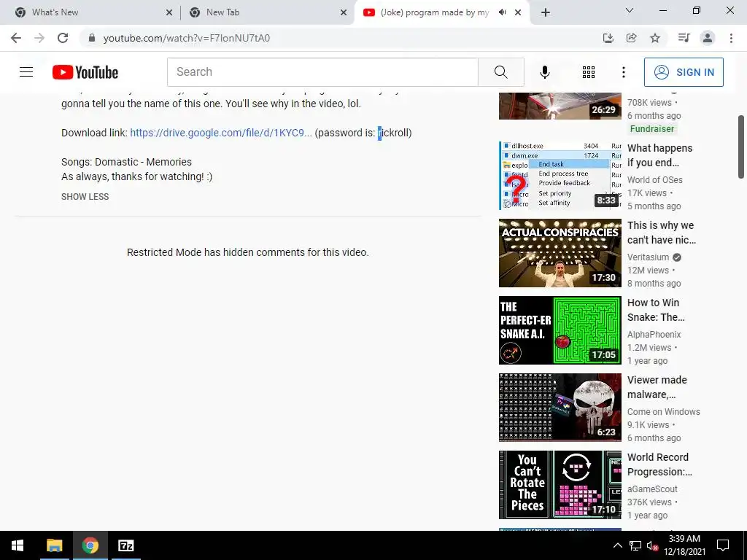
Task: Open media controls icon in toolbar
Action: pyautogui.click(x=684, y=38)
